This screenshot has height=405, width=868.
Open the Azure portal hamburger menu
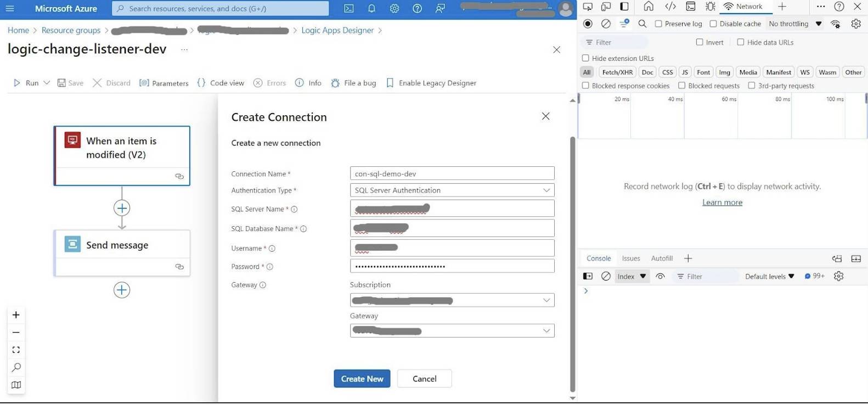pyautogui.click(x=10, y=8)
